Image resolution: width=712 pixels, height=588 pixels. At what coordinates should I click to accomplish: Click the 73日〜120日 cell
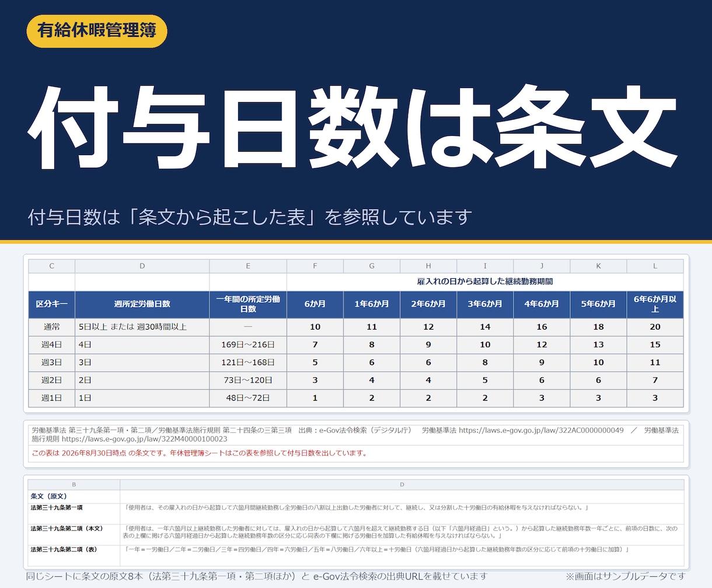click(248, 380)
